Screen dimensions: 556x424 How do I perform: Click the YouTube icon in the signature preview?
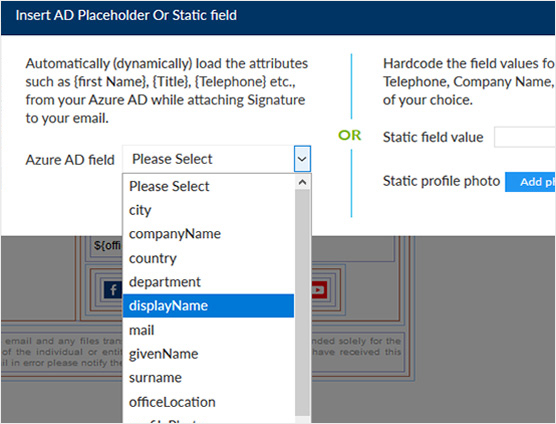point(319,290)
